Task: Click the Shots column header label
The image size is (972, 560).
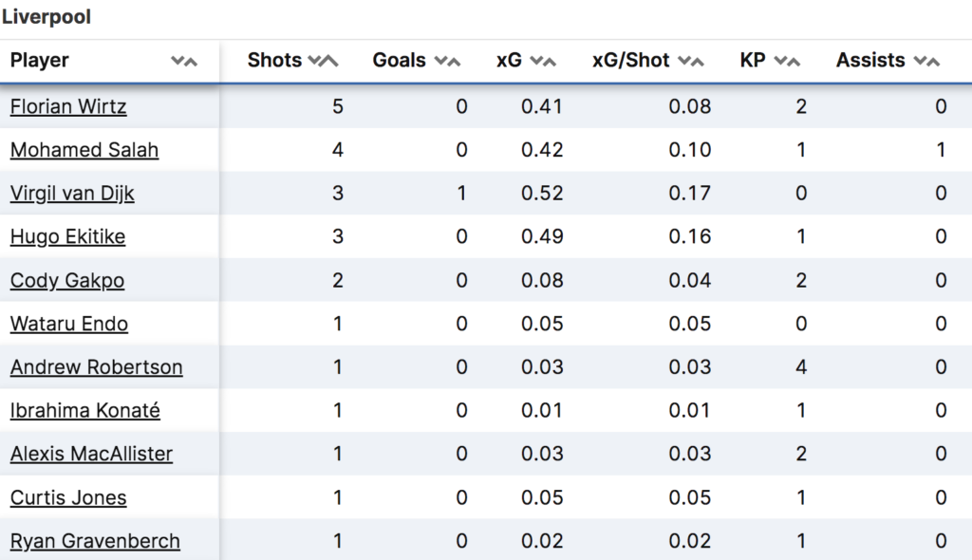Action: (274, 61)
